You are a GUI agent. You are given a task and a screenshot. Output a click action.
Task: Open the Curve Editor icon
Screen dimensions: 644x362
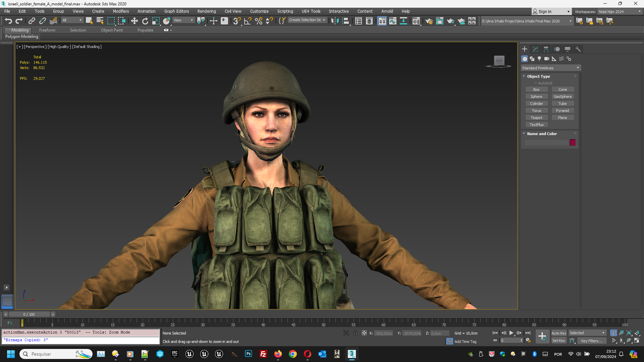point(393,21)
